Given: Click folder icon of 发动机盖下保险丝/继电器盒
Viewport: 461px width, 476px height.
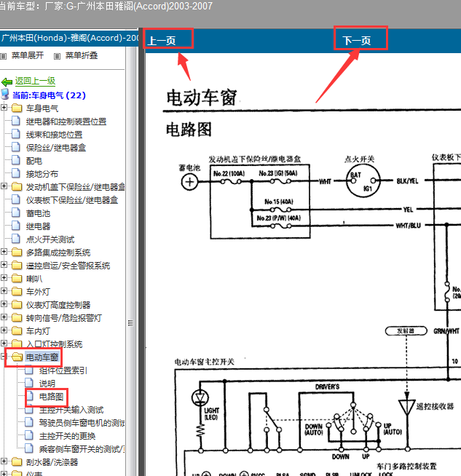Looking at the screenshot, I should pos(17,187).
